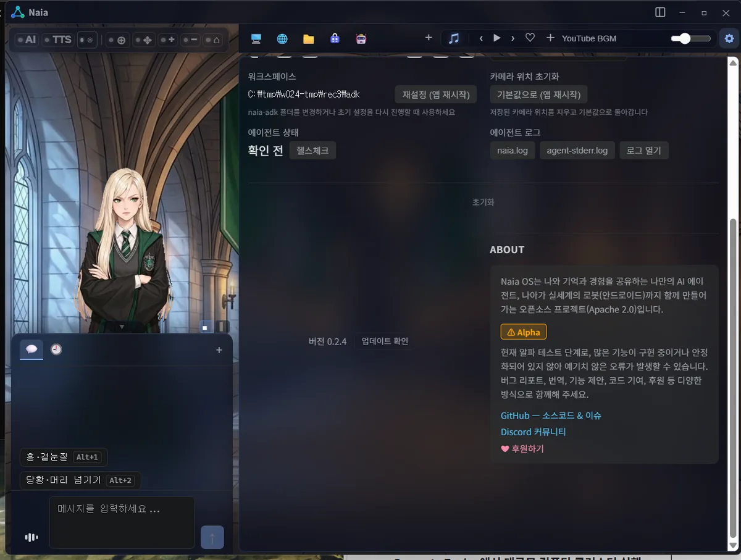Open the yellow folder file panel
This screenshot has height=560, width=741.
tap(309, 38)
